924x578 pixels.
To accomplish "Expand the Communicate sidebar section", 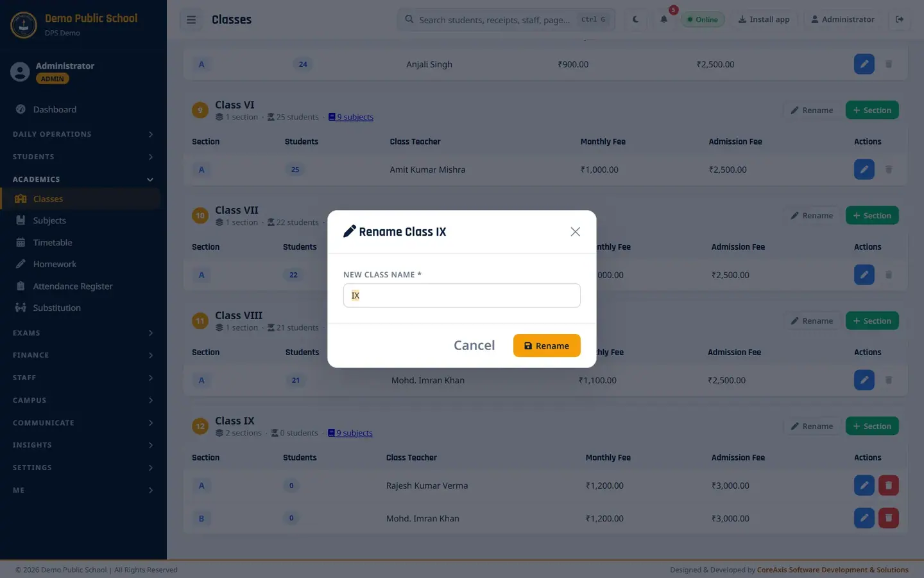I will [83, 423].
